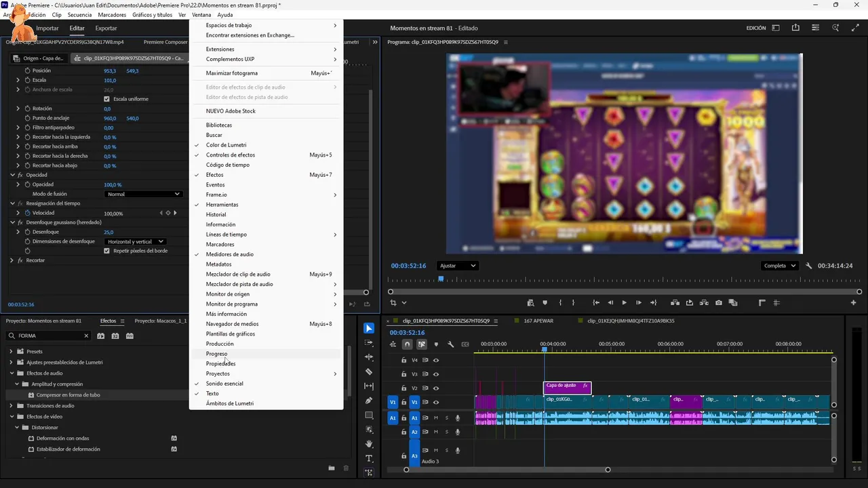Switch to 167 APEWAR sequence tab
This screenshot has width=868, height=488.
537,321
